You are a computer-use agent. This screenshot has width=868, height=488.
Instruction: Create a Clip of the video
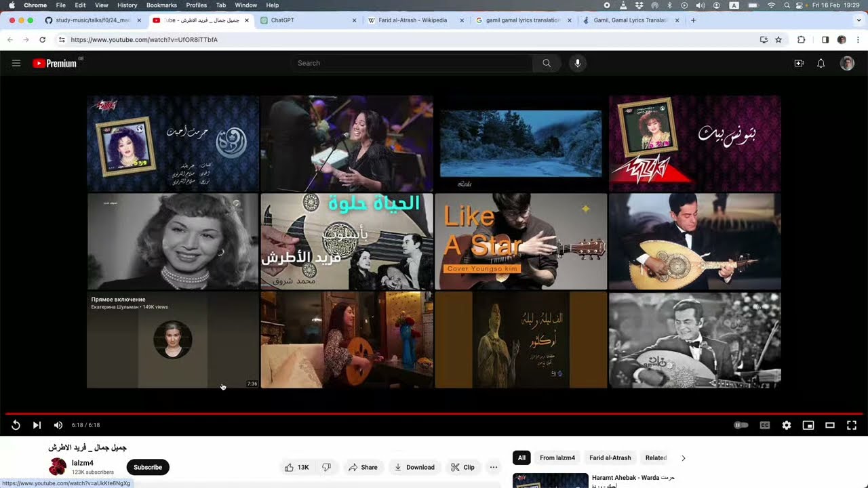pyautogui.click(x=463, y=467)
